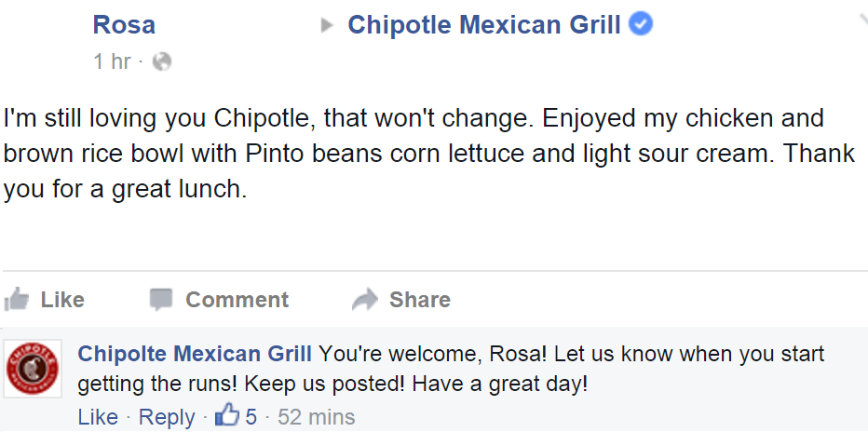Click Reply under the comment

167,416
